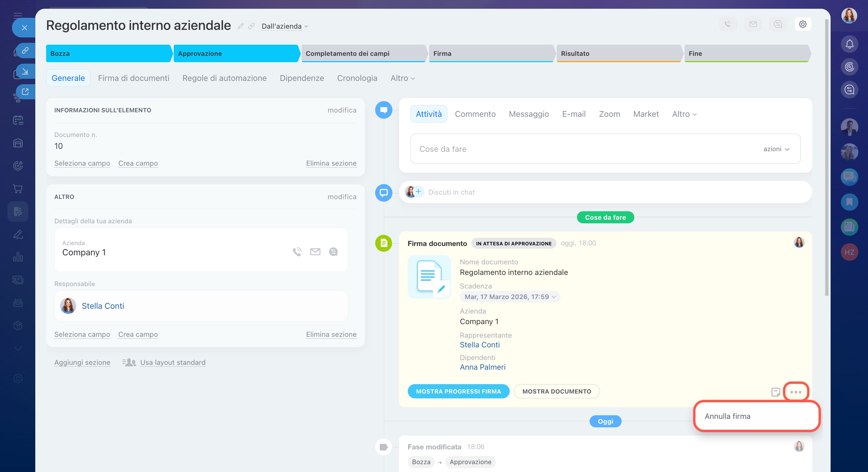Select Annulla firma menu entry
868x472 pixels.
[x=727, y=416]
